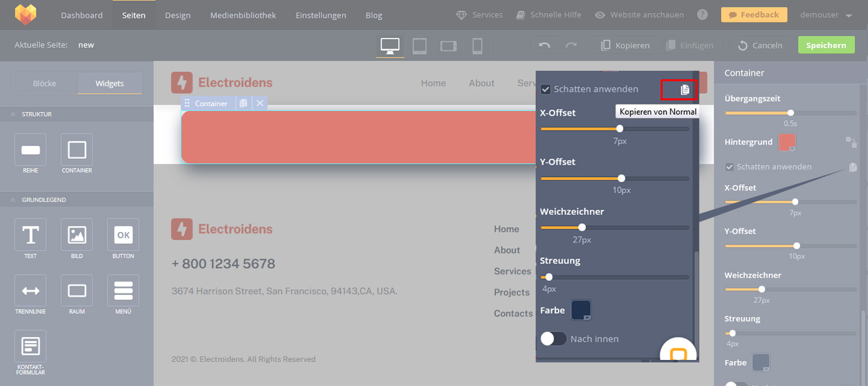Select desktop device preview icon
Screen dimensions: 868x386
[390, 45]
